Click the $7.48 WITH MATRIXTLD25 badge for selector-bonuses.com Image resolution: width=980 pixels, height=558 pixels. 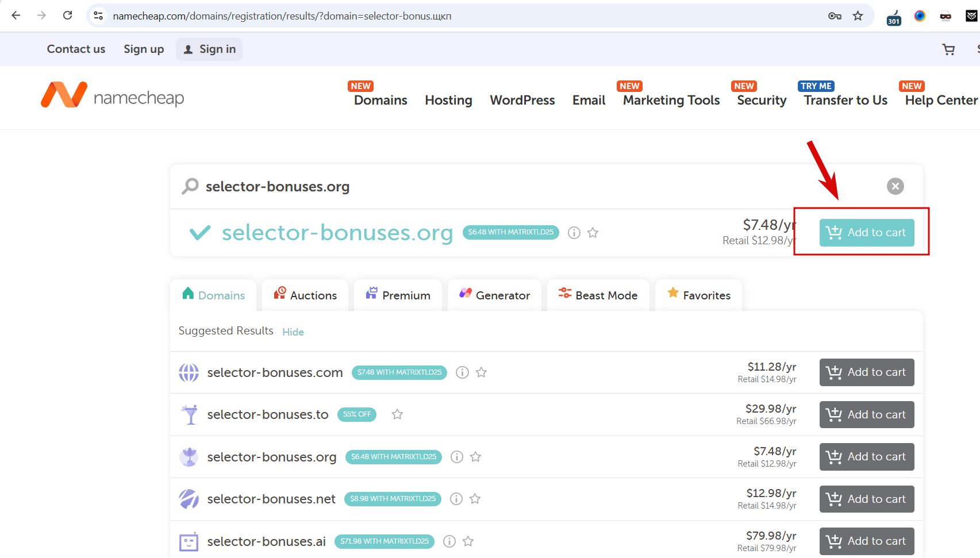tap(399, 372)
